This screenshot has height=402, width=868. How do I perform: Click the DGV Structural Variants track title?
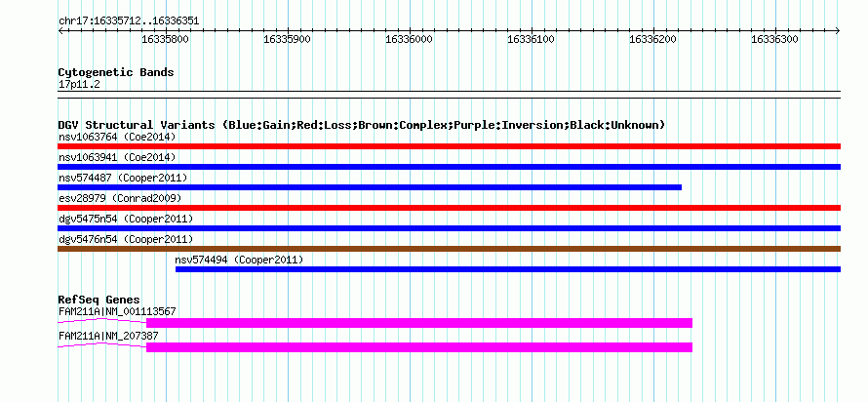(x=361, y=125)
